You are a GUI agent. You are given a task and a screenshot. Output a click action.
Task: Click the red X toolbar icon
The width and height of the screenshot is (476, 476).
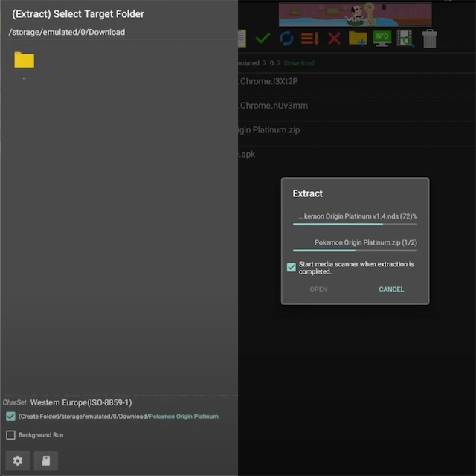coord(334,39)
